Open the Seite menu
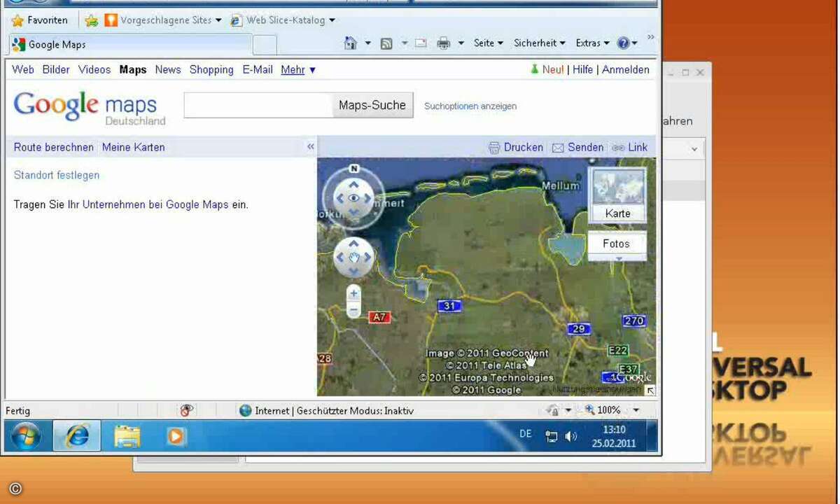The height and width of the screenshot is (504, 840). coord(488,43)
